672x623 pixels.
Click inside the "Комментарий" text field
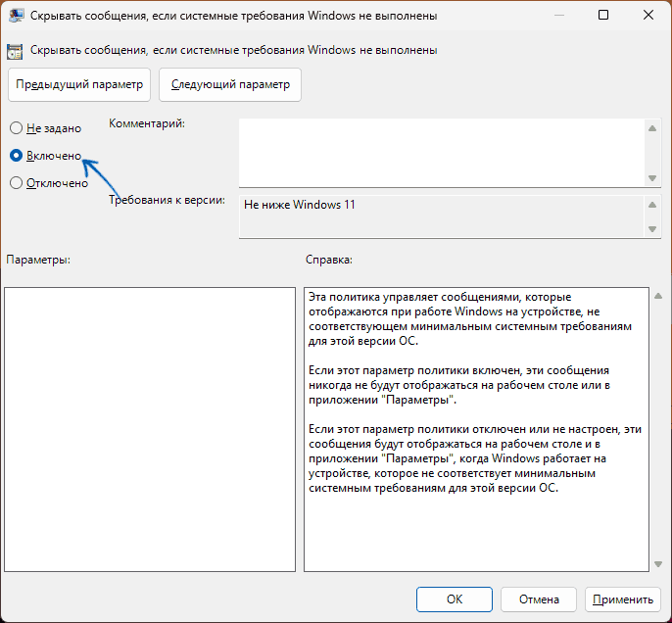pos(441,151)
